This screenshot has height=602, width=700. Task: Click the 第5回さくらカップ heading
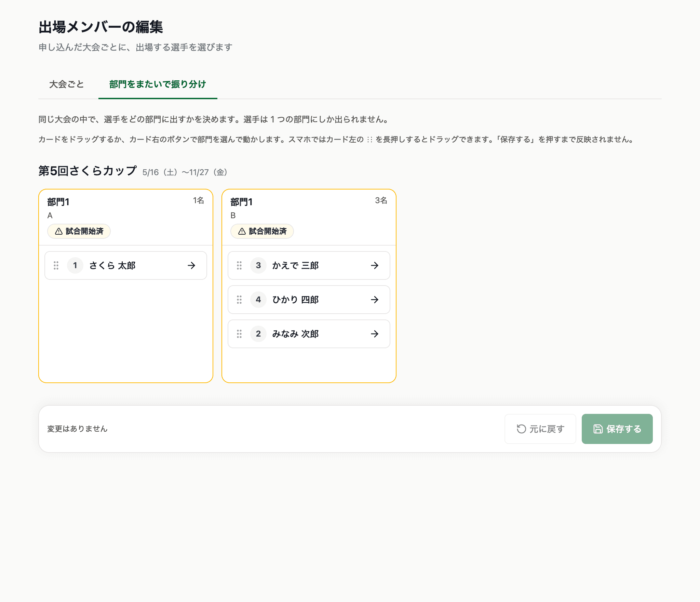[87, 171]
